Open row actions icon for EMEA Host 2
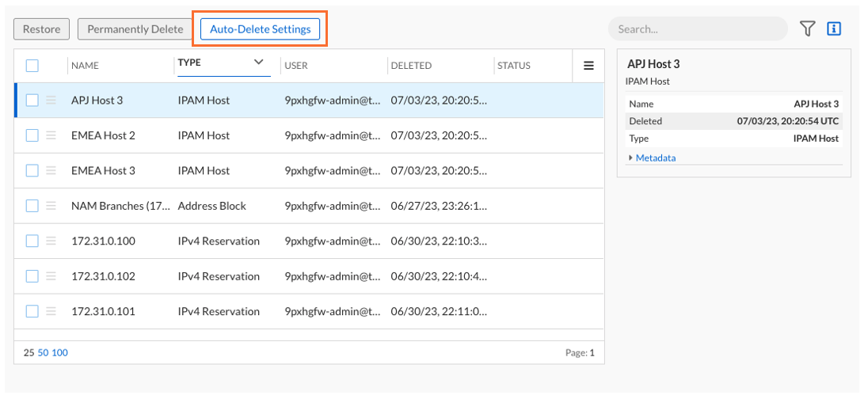The width and height of the screenshot is (868, 399). click(51, 135)
